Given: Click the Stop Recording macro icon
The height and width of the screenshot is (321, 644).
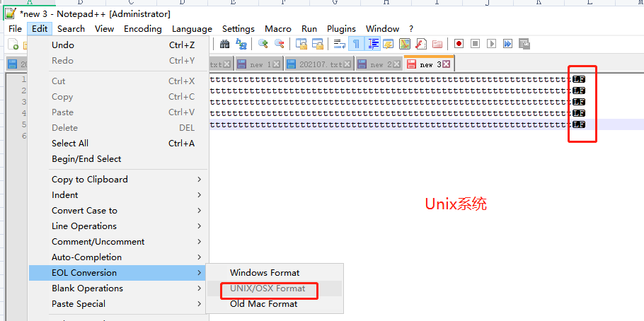Looking at the screenshot, I should 475,44.
